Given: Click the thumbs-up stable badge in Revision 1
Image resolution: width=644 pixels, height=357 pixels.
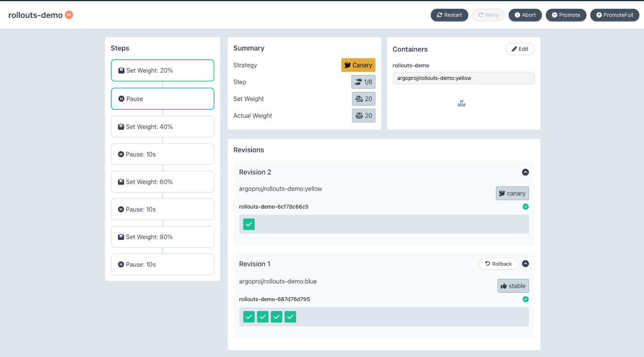Looking at the screenshot, I should pyautogui.click(x=513, y=286).
